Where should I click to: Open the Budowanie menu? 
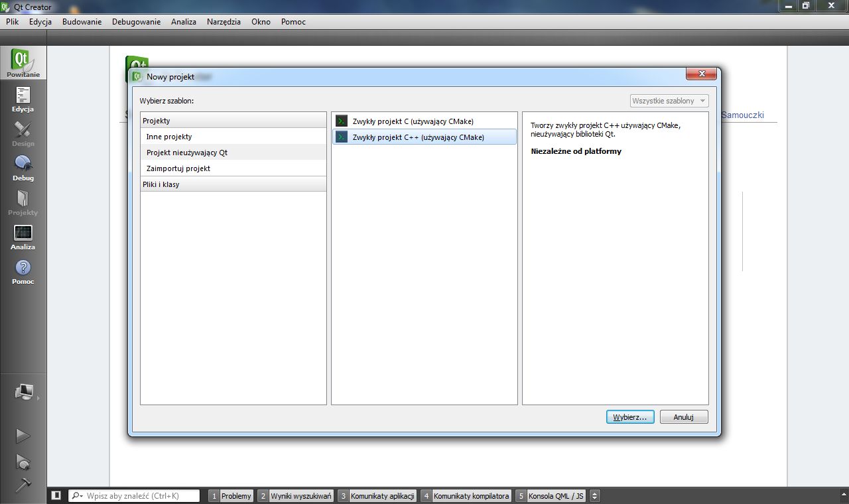click(82, 22)
